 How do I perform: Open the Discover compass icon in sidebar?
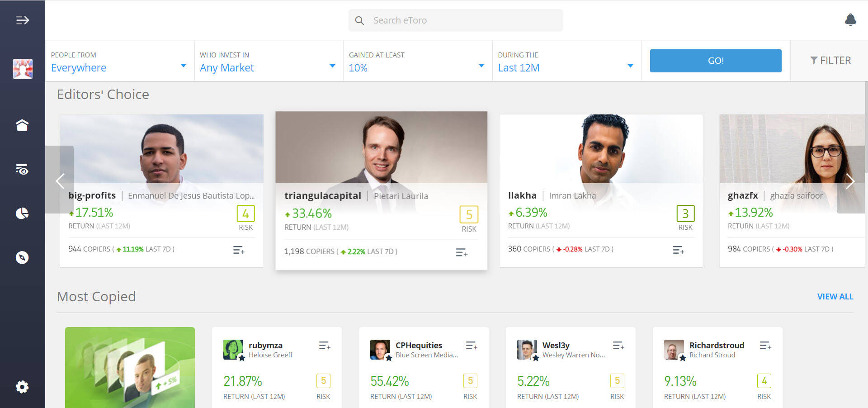[x=22, y=257]
